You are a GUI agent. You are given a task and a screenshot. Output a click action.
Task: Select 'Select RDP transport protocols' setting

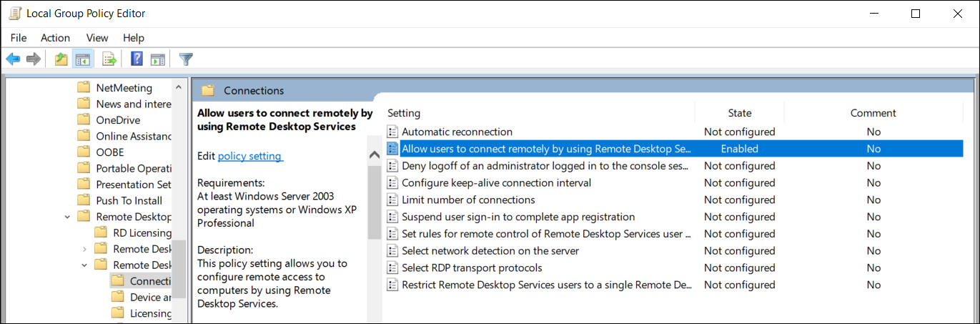click(472, 267)
